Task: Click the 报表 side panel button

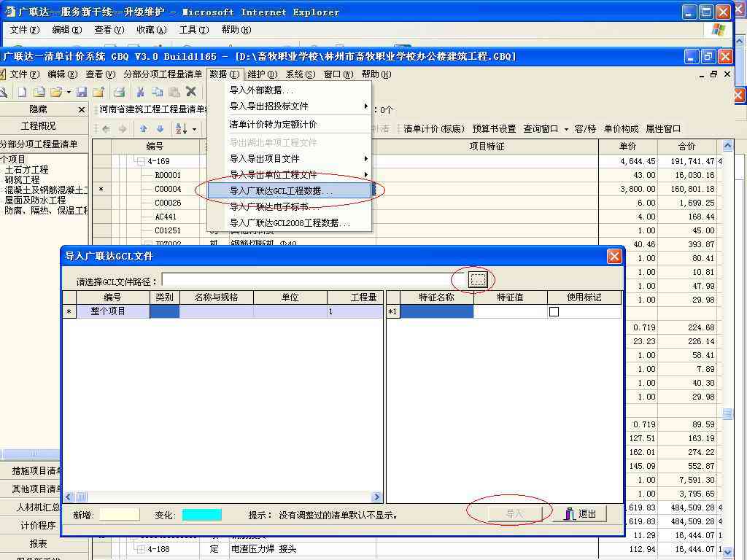Action: coord(38,544)
